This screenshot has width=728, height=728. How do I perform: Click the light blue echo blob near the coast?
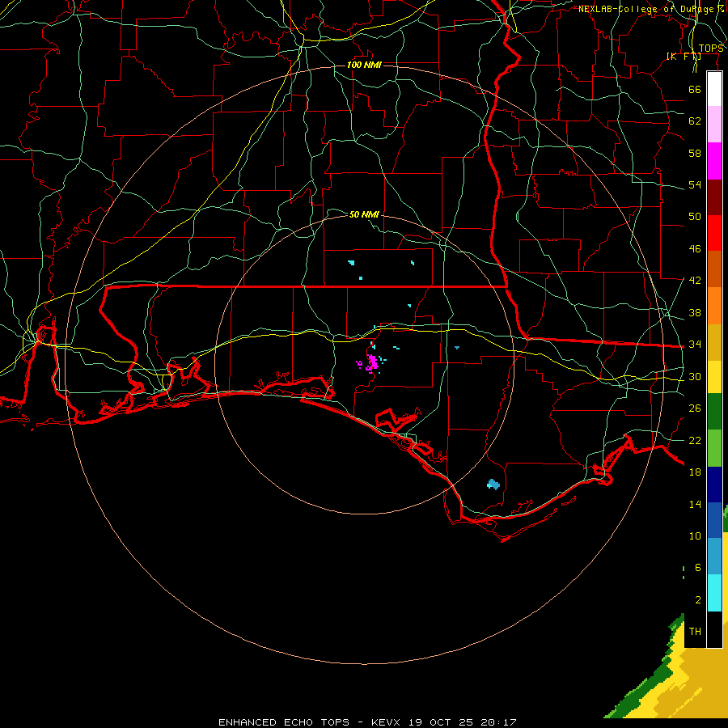tap(493, 485)
